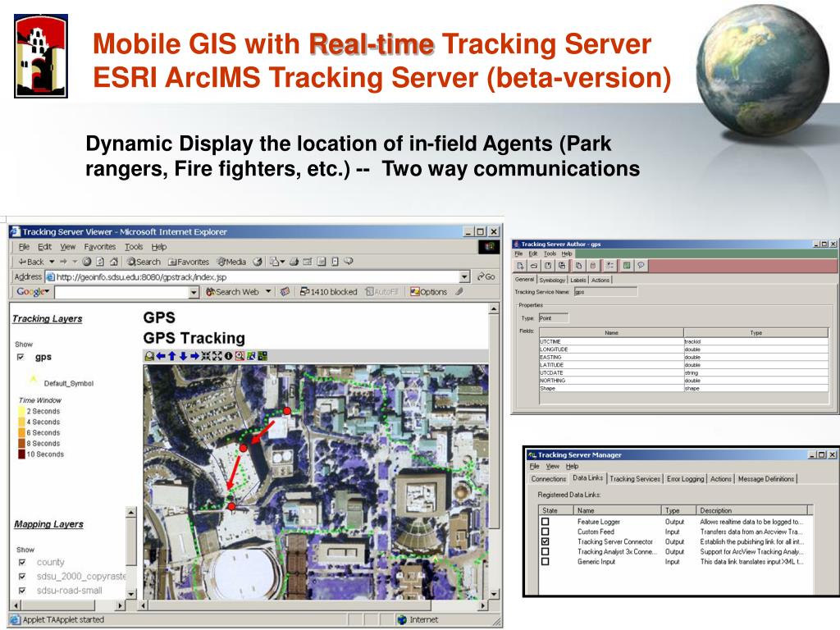840x630 pixels.
Task: Click the Open icon in Tracking Server Author toolbar
Action: (x=534, y=266)
